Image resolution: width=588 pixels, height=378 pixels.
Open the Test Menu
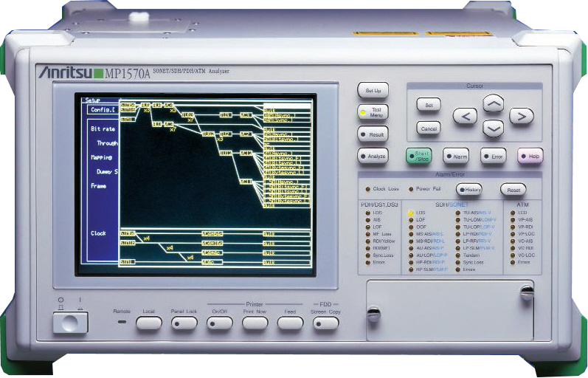(373, 112)
